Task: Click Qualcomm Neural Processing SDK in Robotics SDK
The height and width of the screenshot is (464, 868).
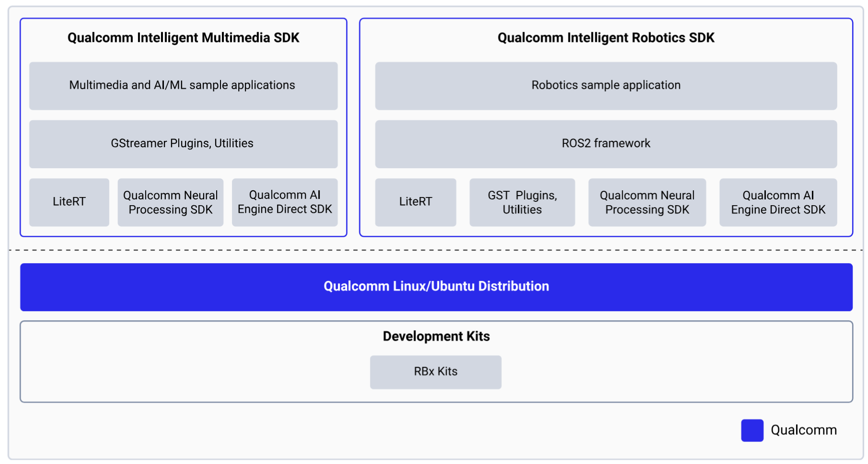Action: tap(647, 202)
